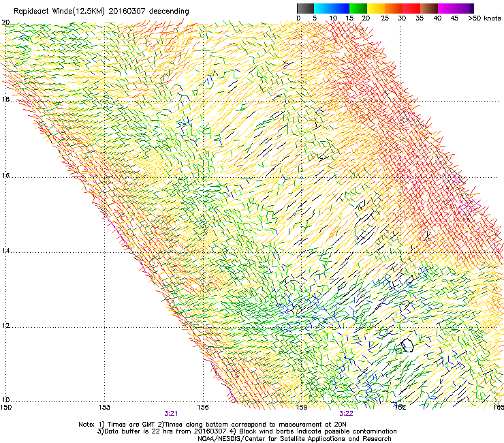Click the gray 0-5 knots legend swatch
This screenshot has width=504, height=443.
coord(305,8)
